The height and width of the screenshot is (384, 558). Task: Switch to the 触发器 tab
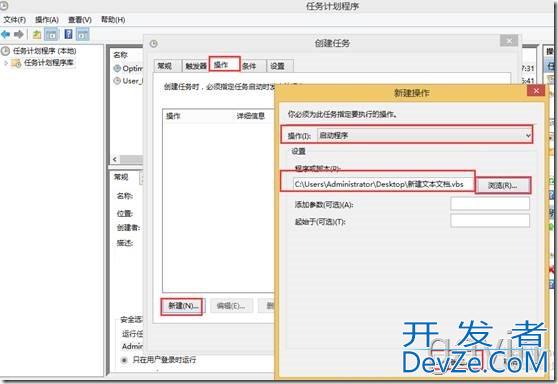[196, 66]
